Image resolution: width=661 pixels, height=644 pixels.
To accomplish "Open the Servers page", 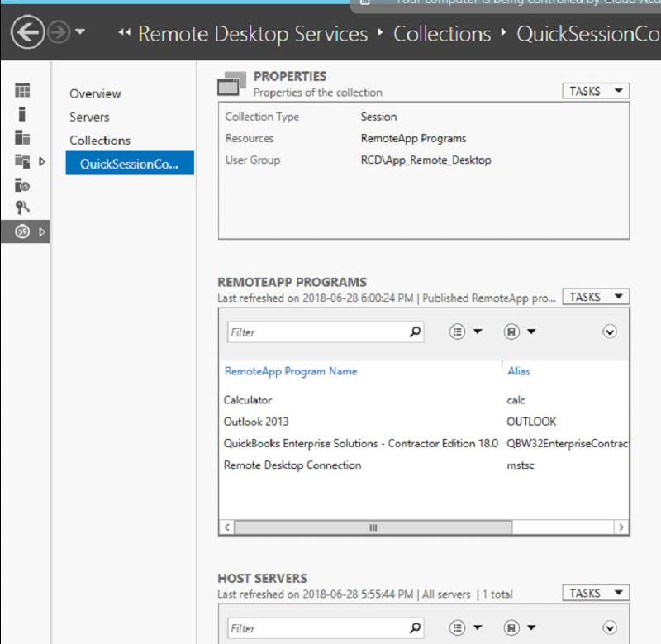I will [x=89, y=117].
